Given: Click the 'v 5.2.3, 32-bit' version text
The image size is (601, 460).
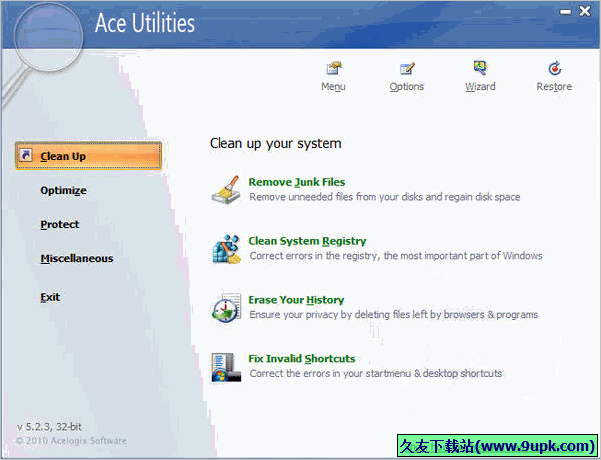Looking at the screenshot, I should 49,427.
